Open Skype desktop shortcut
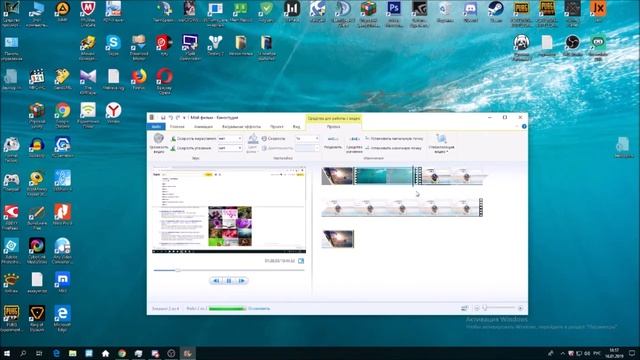Image resolution: width=640 pixels, height=360 pixels. [x=113, y=46]
